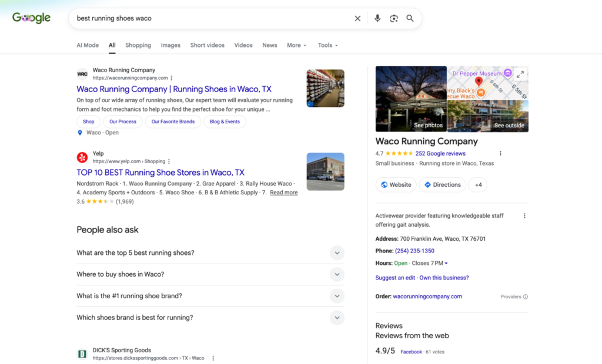Click the Yelp favicon
The width and height of the screenshot is (602, 364).
tap(82, 157)
